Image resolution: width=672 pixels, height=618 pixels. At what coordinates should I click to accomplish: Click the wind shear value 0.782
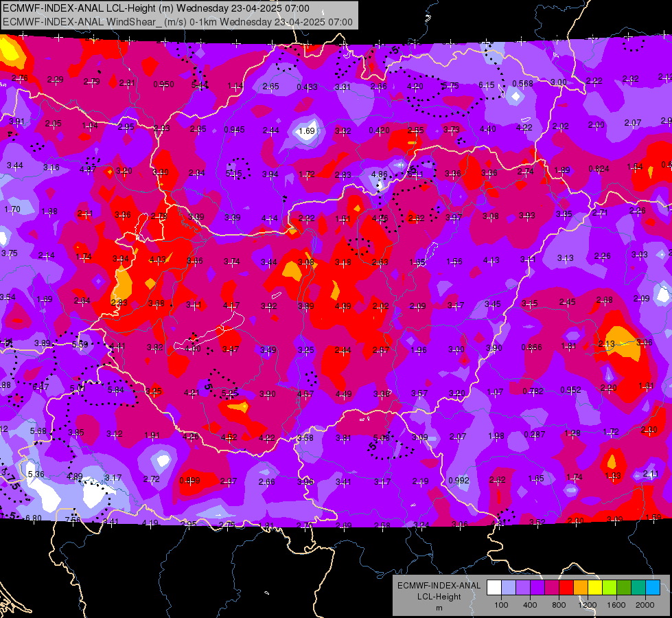tap(533, 391)
